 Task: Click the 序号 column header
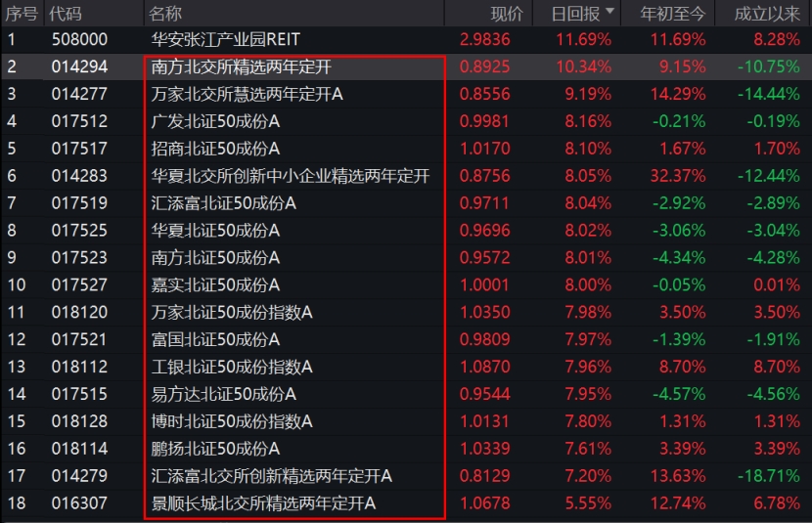point(22,14)
